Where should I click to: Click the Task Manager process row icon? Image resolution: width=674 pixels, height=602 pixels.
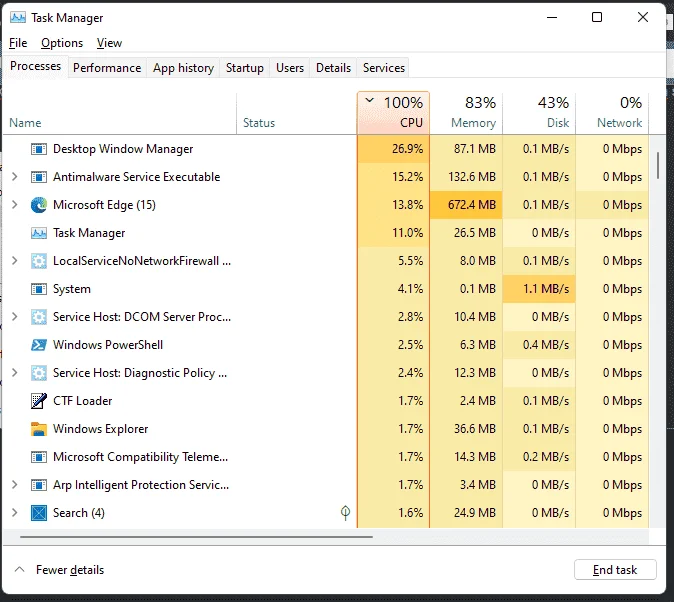click(x=39, y=233)
